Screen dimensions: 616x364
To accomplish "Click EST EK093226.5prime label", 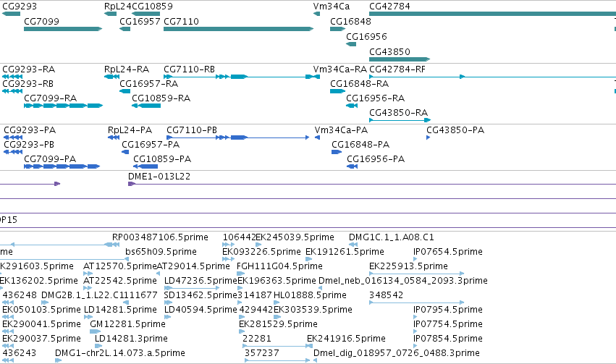I will pos(261,252).
